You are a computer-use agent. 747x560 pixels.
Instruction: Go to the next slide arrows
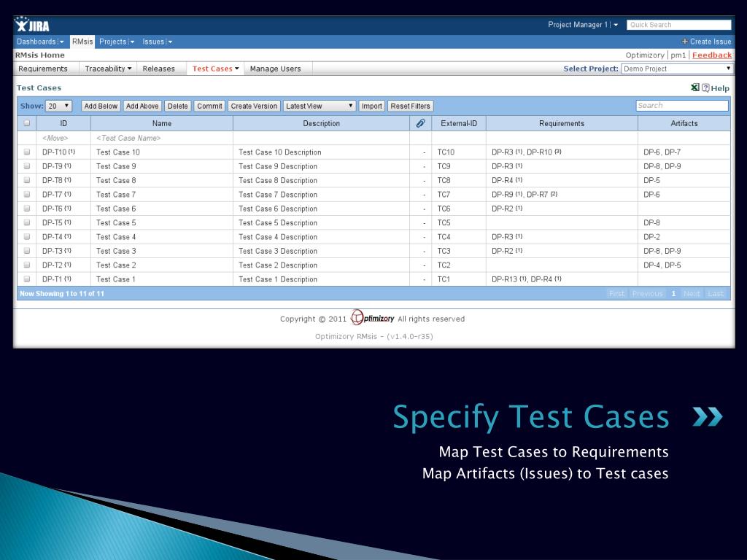click(708, 416)
